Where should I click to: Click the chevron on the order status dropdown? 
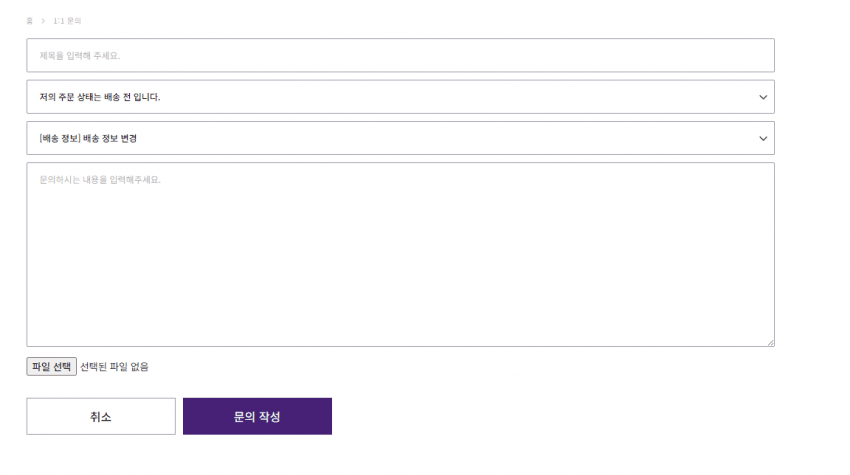coord(763,97)
